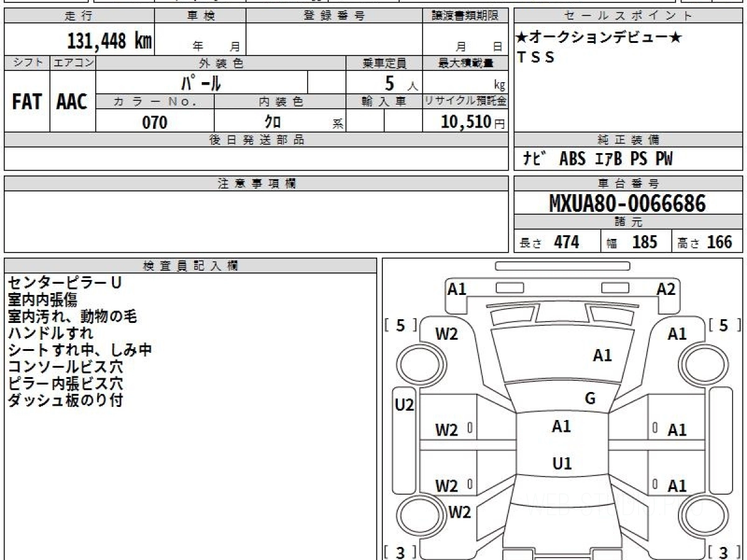Click the 注意事項欄 header bar

[256, 184]
